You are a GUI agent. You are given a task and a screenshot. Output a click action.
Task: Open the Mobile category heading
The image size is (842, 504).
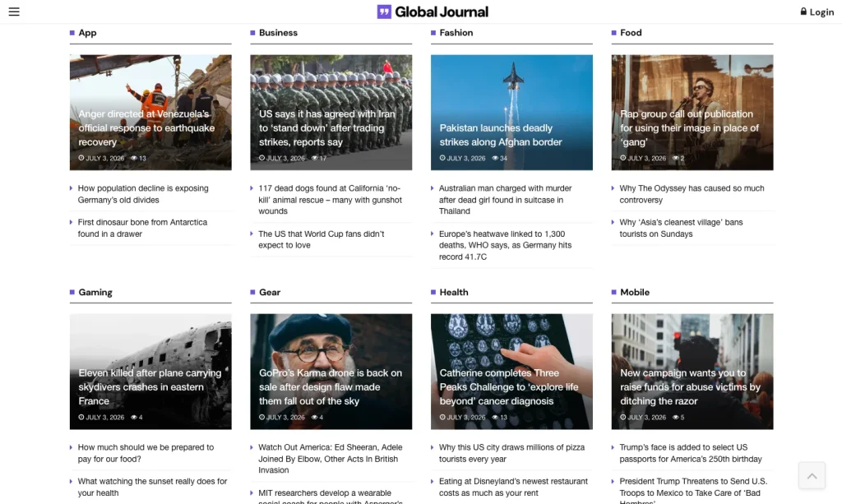coord(635,292)
